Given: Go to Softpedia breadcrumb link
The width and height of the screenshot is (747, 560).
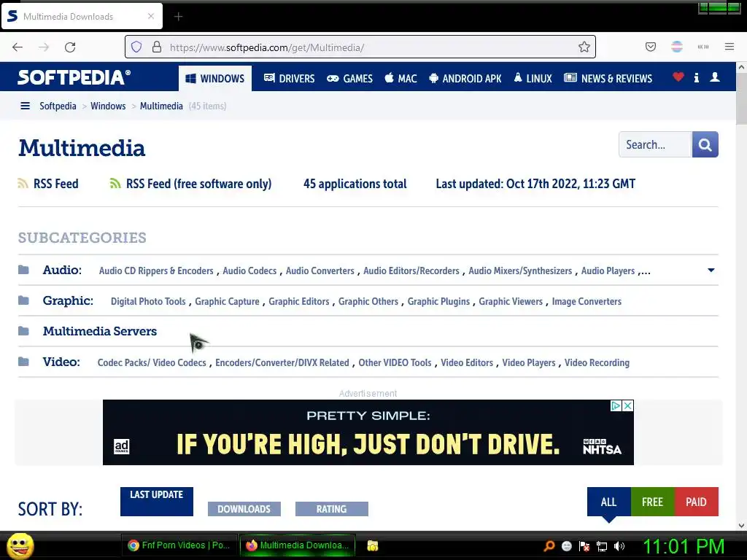Looking at the screenshot, I should [58, 106].
